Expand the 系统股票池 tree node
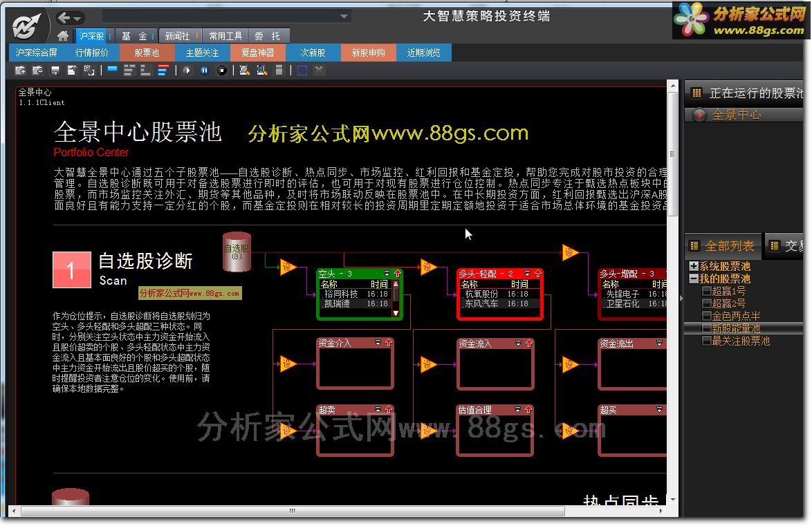 (x=694, y=266)
